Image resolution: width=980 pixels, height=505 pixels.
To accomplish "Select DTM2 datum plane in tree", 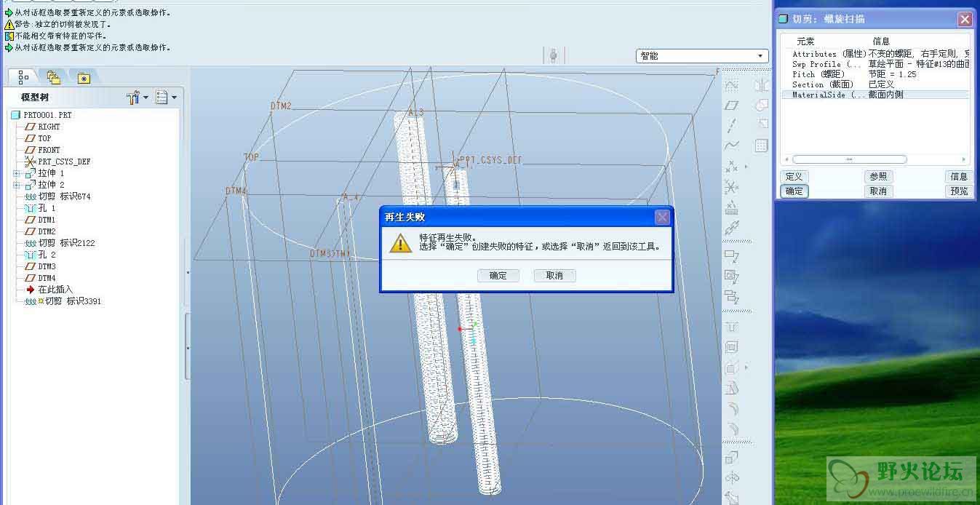I will (x=41, y=231).
